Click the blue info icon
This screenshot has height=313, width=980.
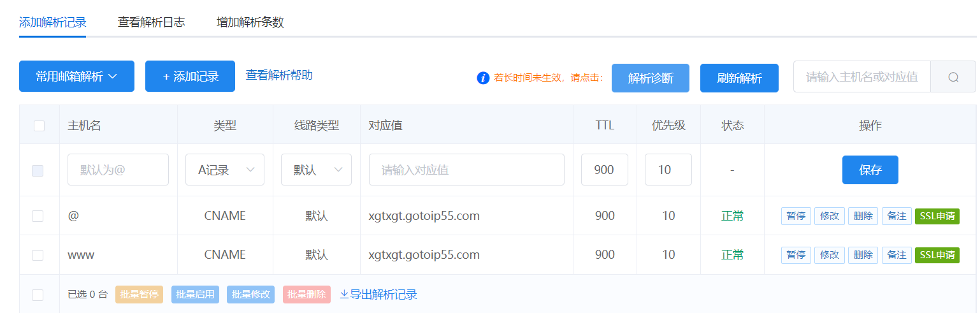pos(483,78)
